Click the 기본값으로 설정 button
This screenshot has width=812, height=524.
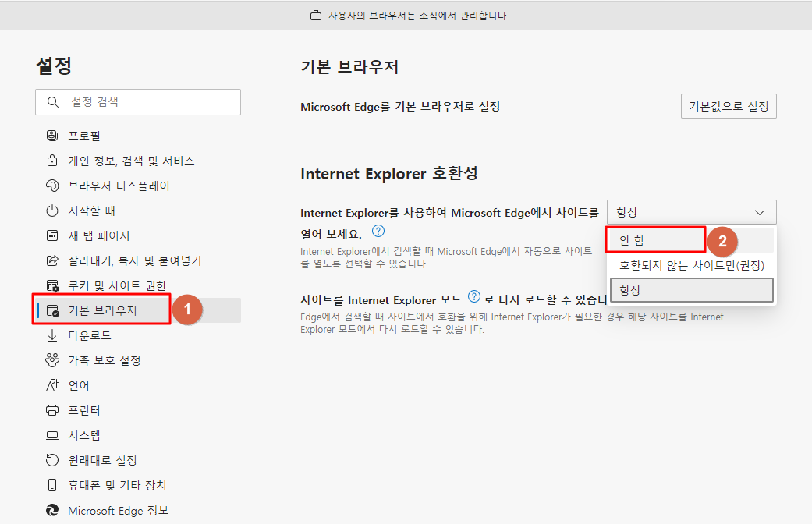tap(729, 106)
